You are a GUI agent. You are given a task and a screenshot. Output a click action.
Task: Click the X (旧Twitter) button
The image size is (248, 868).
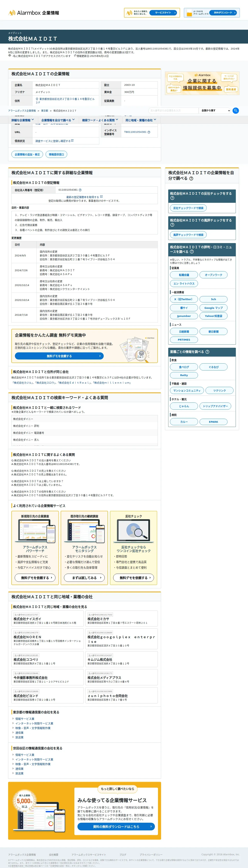(184, 299)
